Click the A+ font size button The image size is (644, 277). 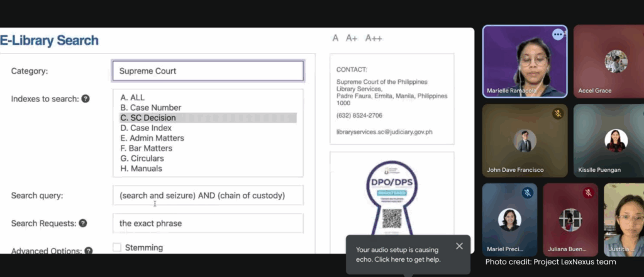(x=352, y=38)
